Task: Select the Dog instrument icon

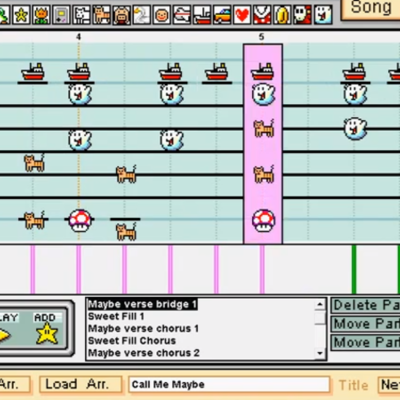Action: (81, 15)
